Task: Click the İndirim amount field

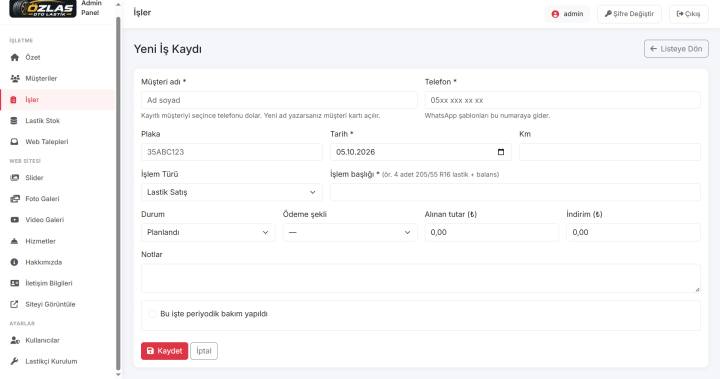Action: pyautogui.click(x=634, y=232)
